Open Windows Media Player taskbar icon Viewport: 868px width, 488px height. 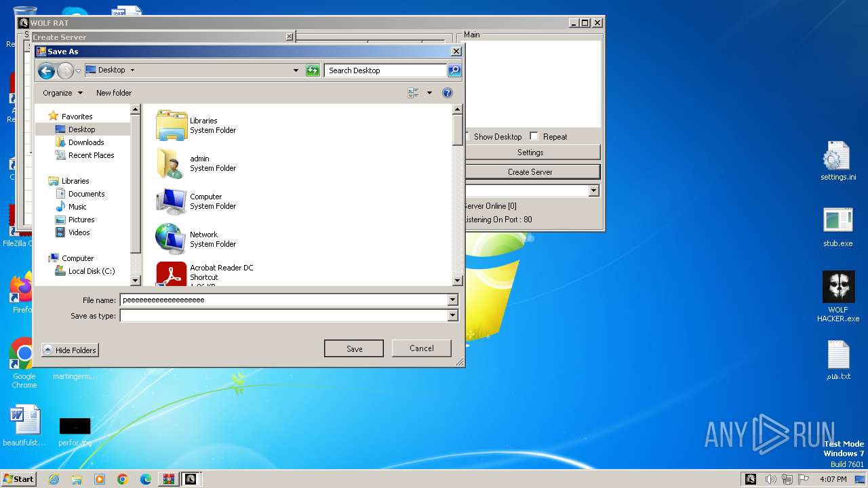tap(100, 479)
